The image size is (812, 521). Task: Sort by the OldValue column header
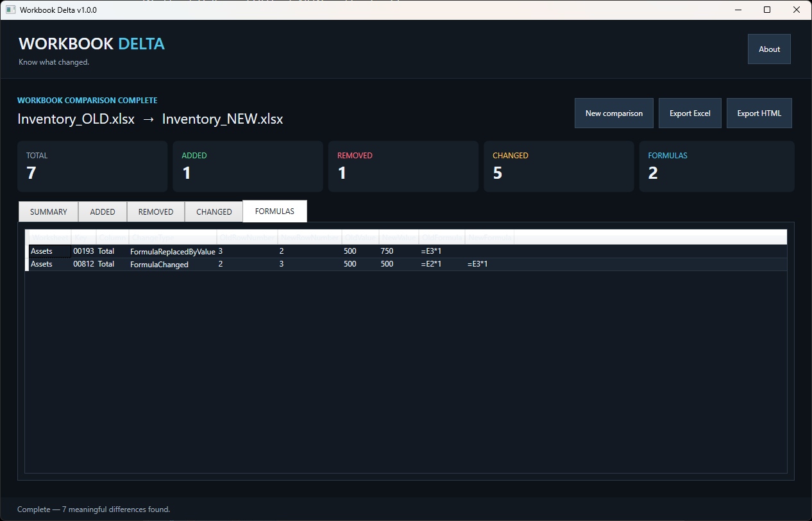[360, 238]
